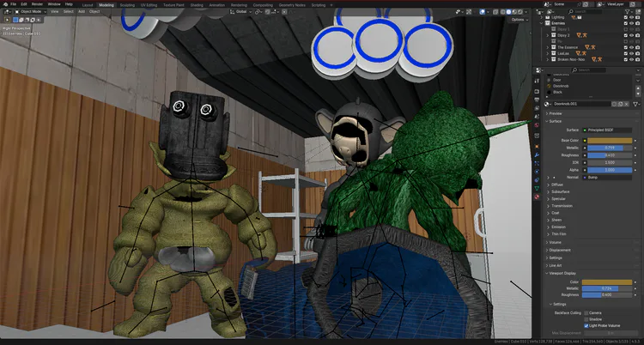Open the Scene properties tab icon
Screen dimensions: 644x345
[537, 117]
